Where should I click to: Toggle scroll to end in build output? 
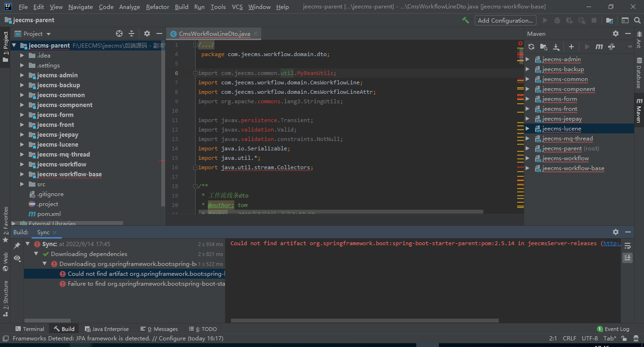[627, 257]
